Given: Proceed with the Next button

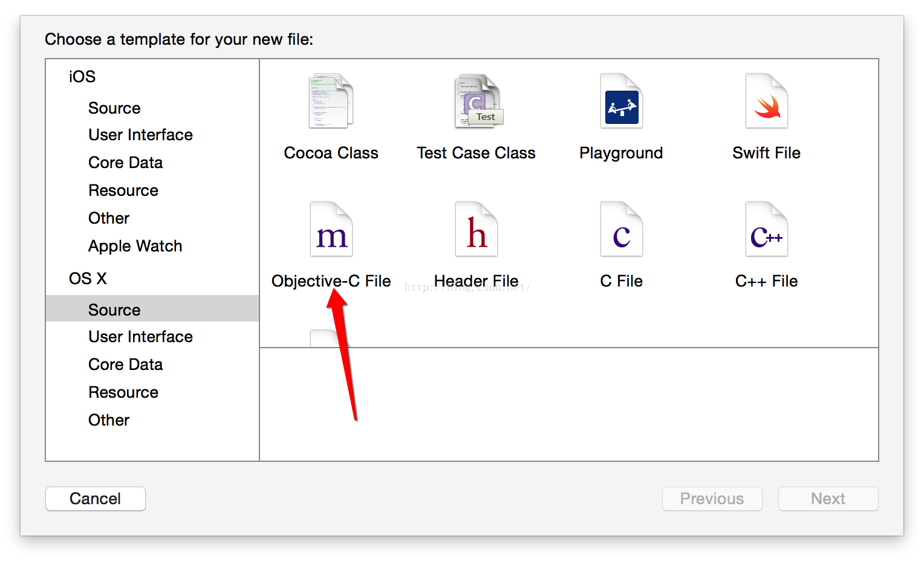Looking at the screenshot, I should point(828,499).
